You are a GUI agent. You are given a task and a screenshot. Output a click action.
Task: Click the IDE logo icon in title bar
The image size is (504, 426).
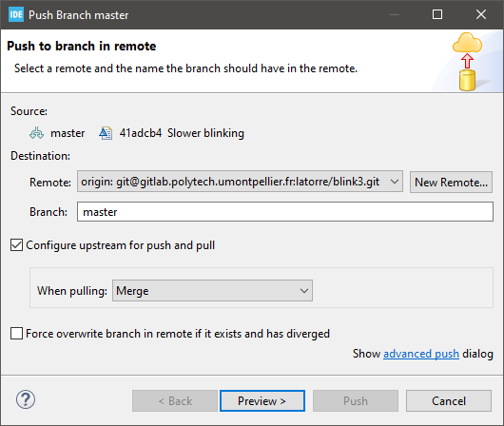(x=16, y=15)
